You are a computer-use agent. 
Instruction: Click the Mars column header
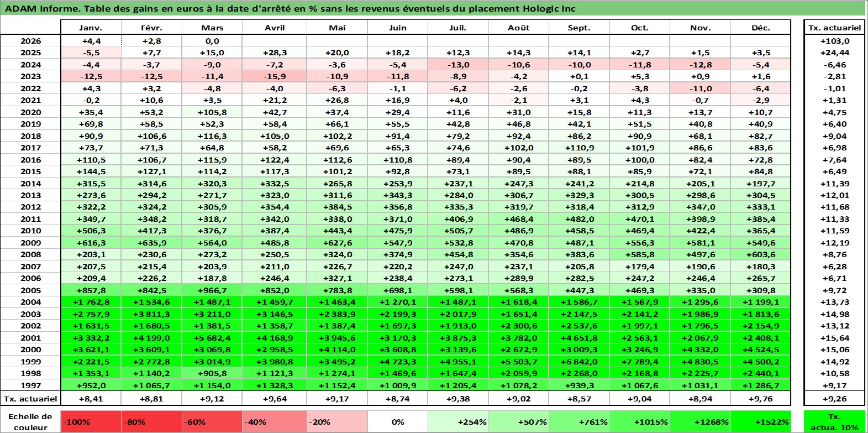pos(212,28)
